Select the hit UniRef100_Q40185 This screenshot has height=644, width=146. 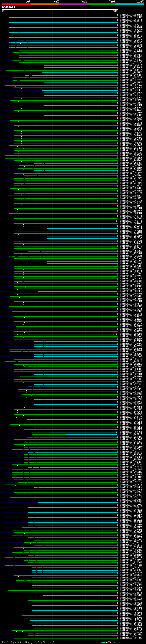point(131,168)
